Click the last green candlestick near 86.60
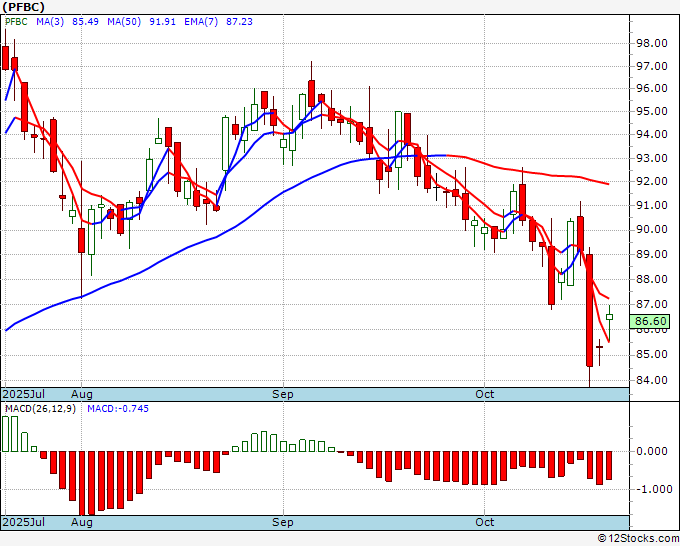The height and width of the screenshot is (546, 680). [609, 317]
